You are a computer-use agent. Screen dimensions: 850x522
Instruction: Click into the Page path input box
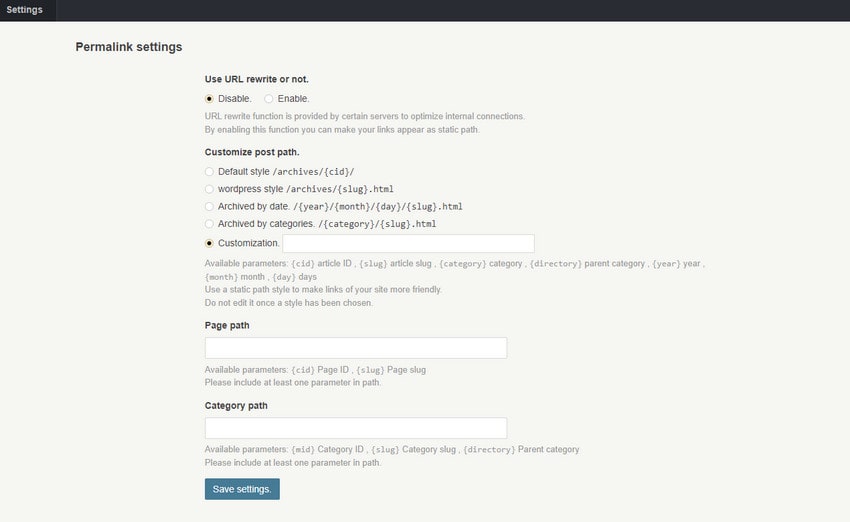tap(356, 348)
